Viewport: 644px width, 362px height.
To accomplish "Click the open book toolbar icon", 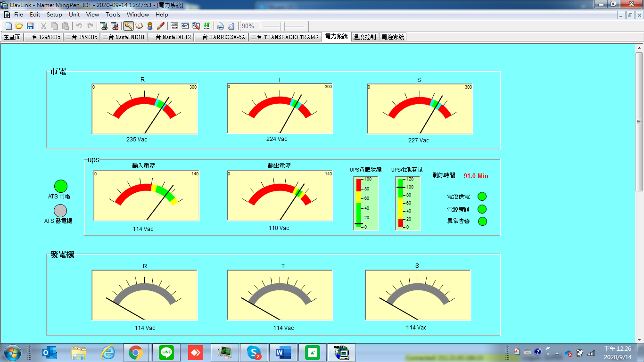I will click(139, 26).
